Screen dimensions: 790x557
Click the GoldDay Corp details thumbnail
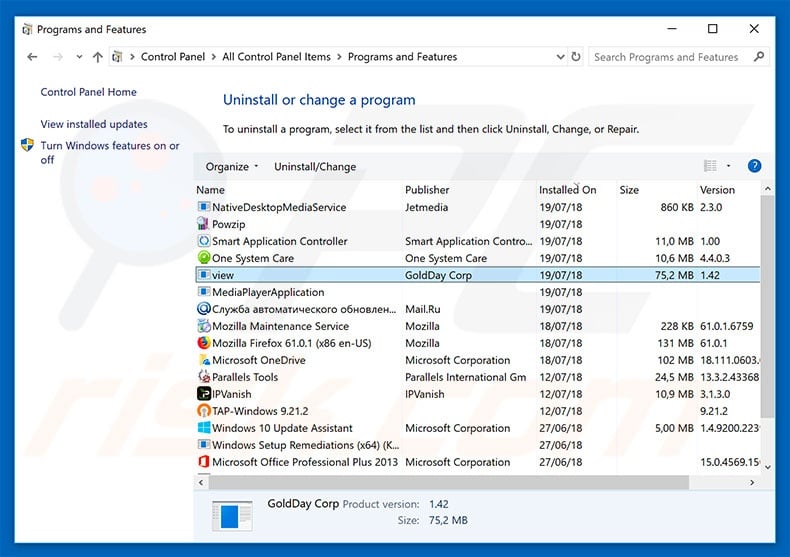point(232,516)
